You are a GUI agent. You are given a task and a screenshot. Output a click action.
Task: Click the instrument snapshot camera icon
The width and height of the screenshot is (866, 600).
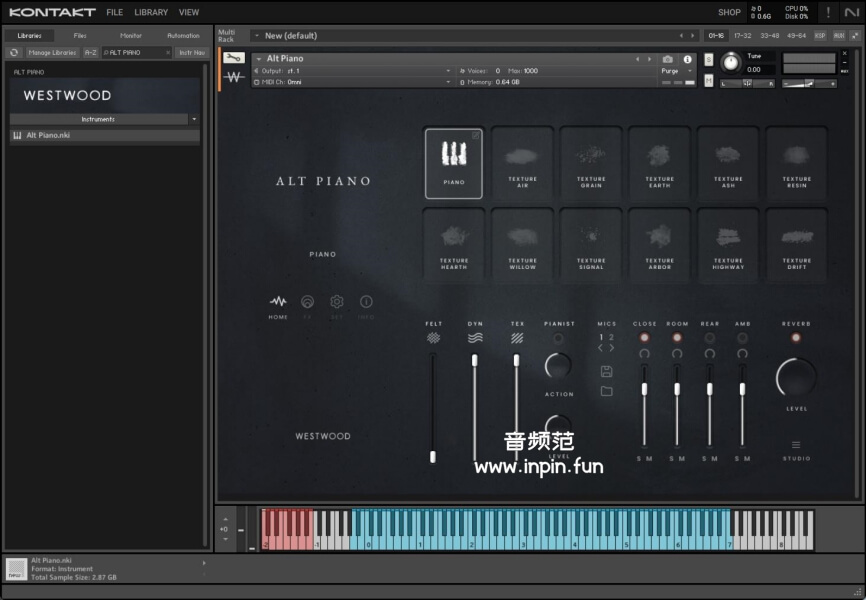tap(668, 59)
